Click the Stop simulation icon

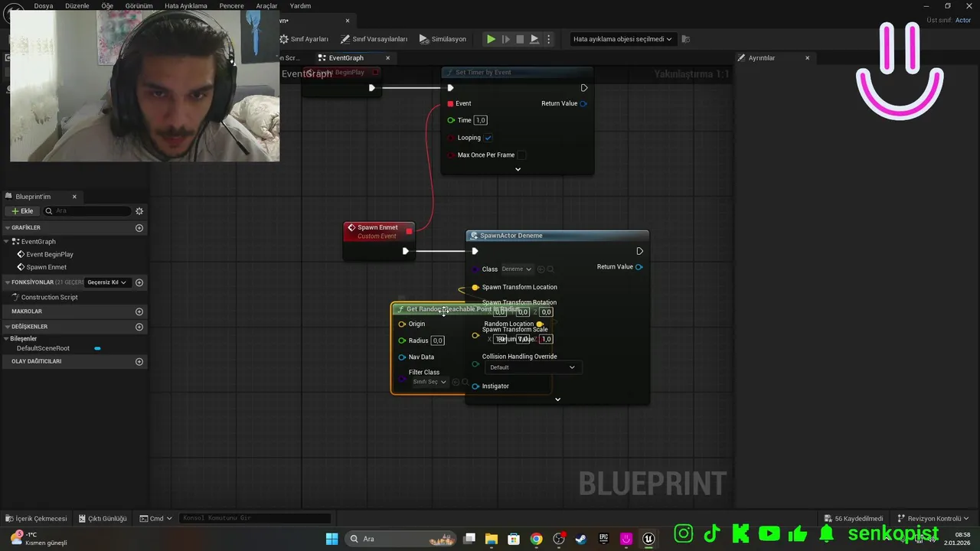click(520, 39)
